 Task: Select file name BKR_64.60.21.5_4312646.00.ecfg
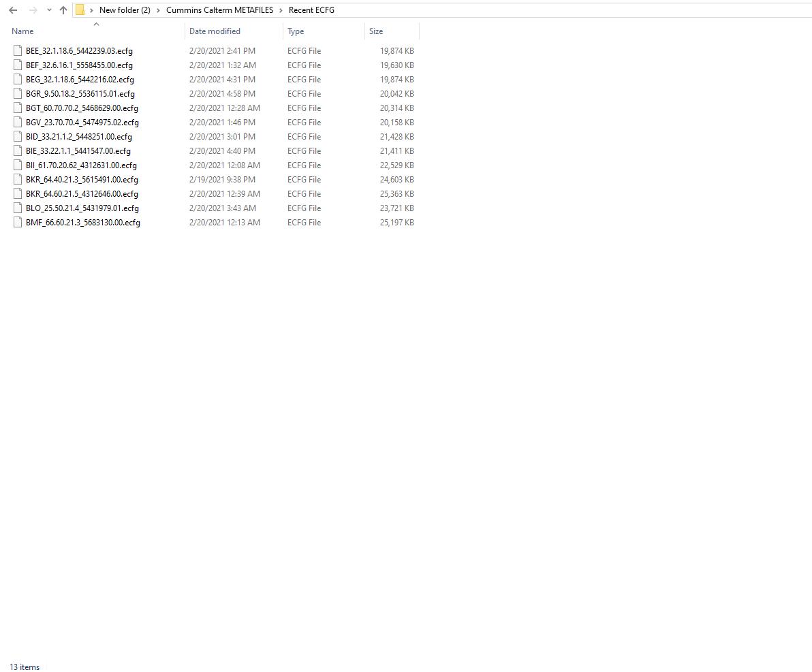tap(82, 193)
